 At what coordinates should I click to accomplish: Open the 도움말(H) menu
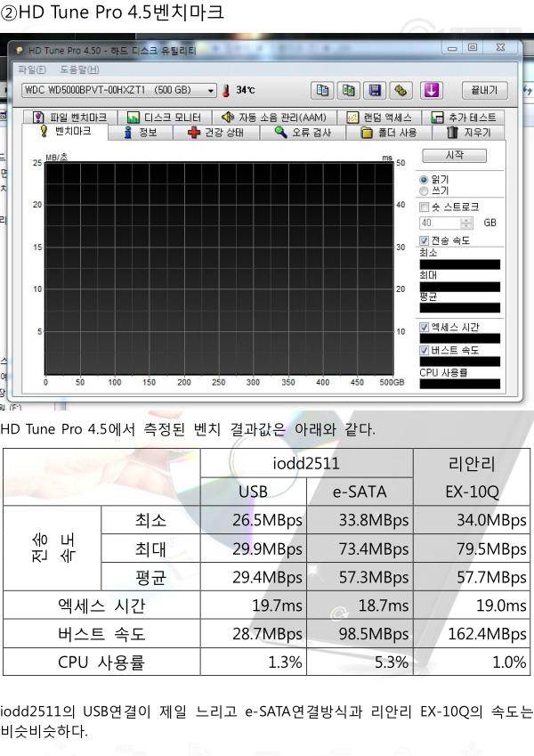(x=79, y=69)
